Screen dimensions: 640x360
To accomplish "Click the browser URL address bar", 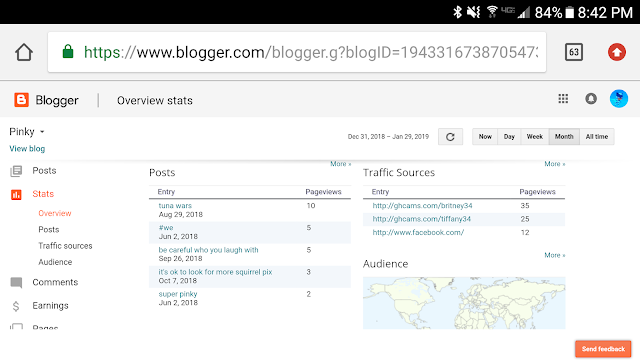I will point(297,52).
